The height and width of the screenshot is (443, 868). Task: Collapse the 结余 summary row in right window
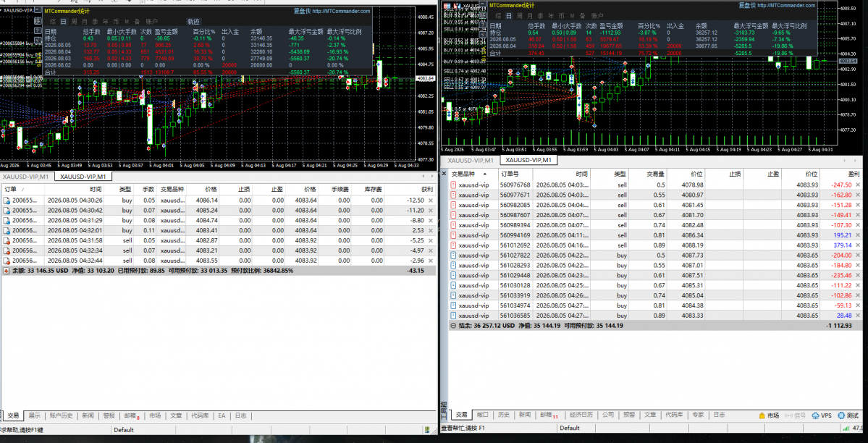[453, 326]
